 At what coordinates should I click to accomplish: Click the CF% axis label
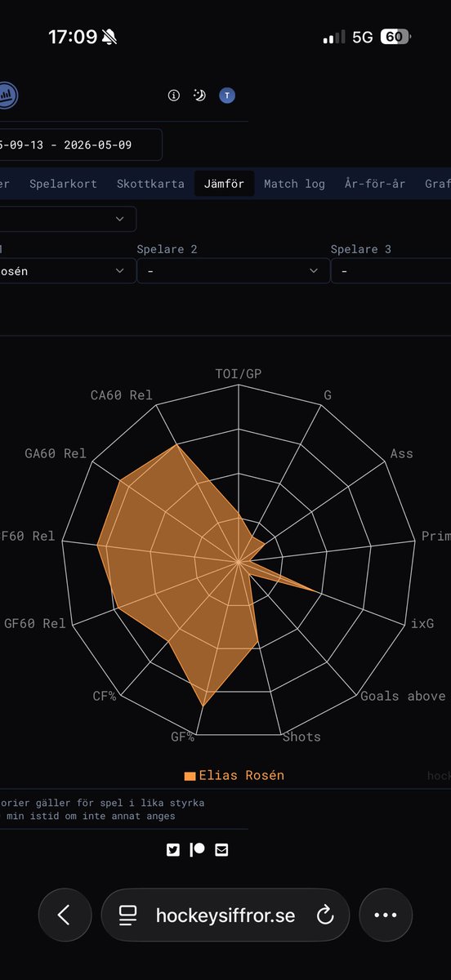coord(105,696)
